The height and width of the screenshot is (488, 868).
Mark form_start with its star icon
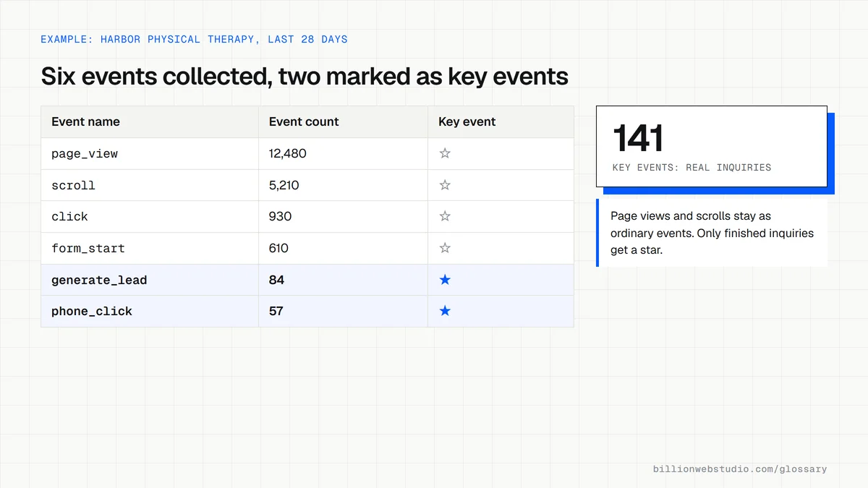pyautogui.click(x=445, y=248)
